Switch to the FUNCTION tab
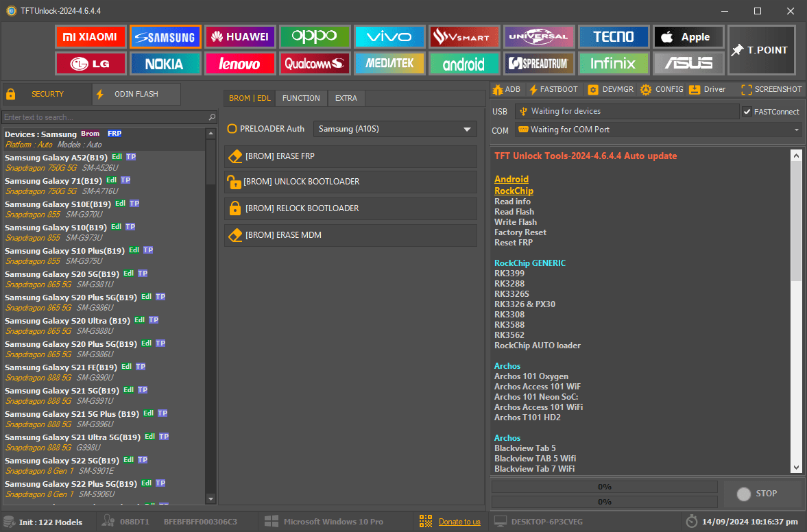 click(301, 98)
